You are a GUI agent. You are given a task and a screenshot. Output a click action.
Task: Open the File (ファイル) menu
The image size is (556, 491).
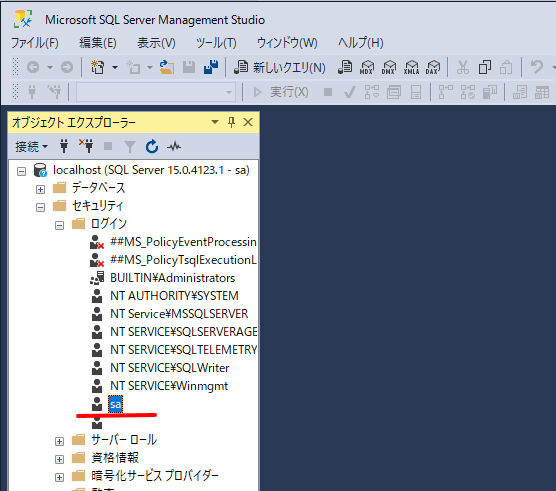35,43
